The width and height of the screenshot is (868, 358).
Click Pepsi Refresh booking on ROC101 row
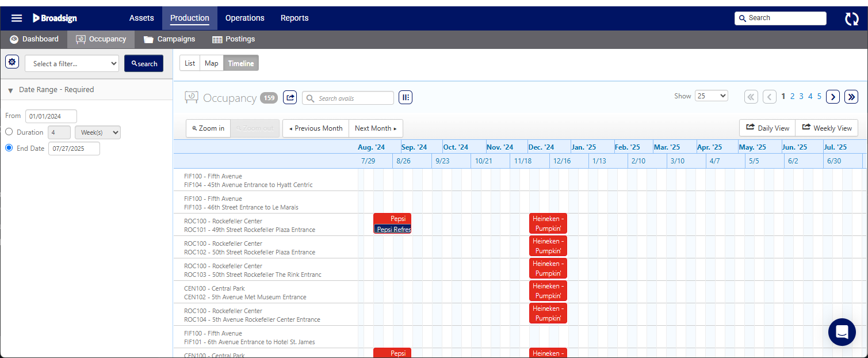(393, 229)
